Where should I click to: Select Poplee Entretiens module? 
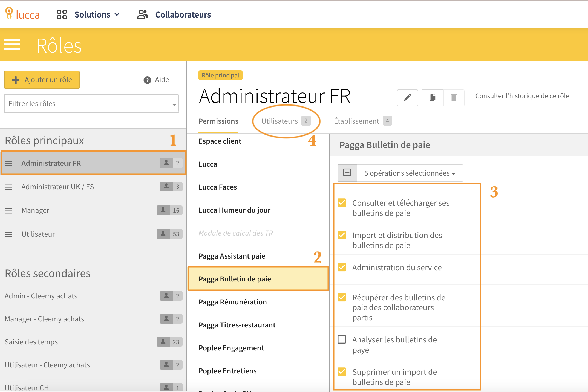coord(227,371)
